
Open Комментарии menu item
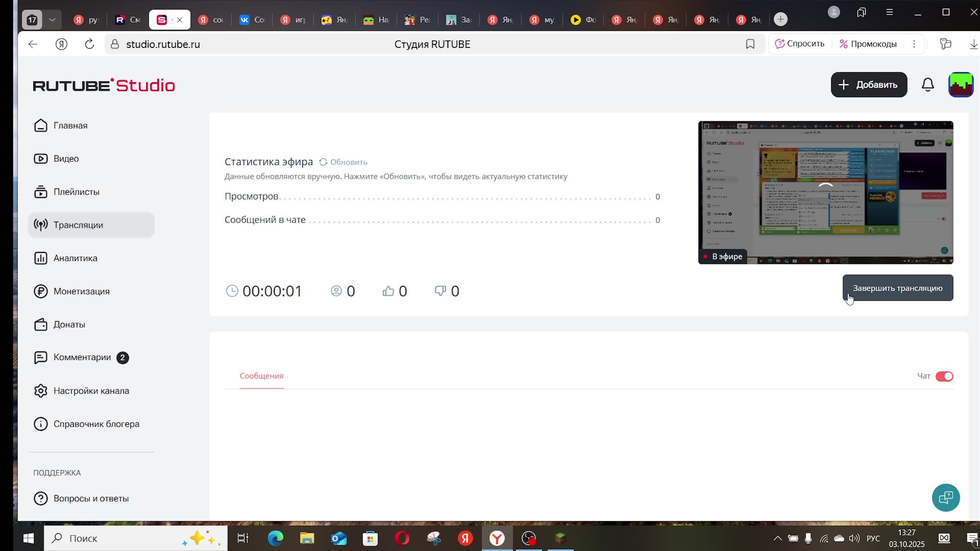point(82,357)
